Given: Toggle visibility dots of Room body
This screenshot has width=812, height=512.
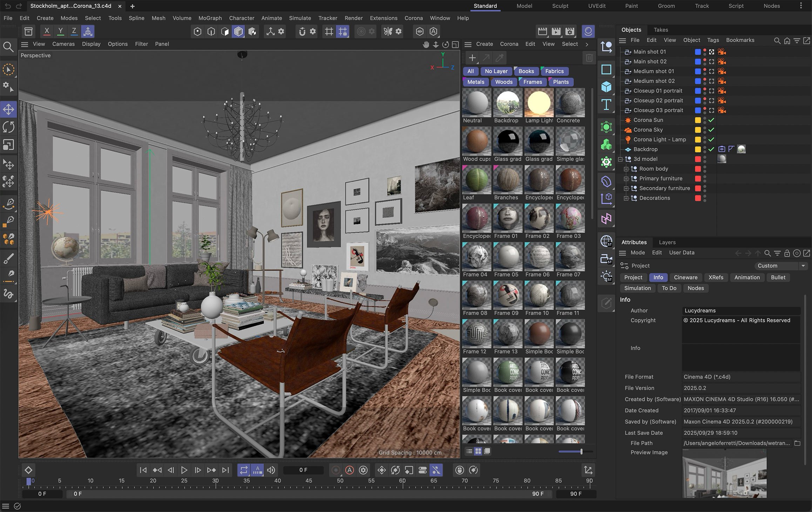Looking at the screenshot, I should (x=705, y=169).
